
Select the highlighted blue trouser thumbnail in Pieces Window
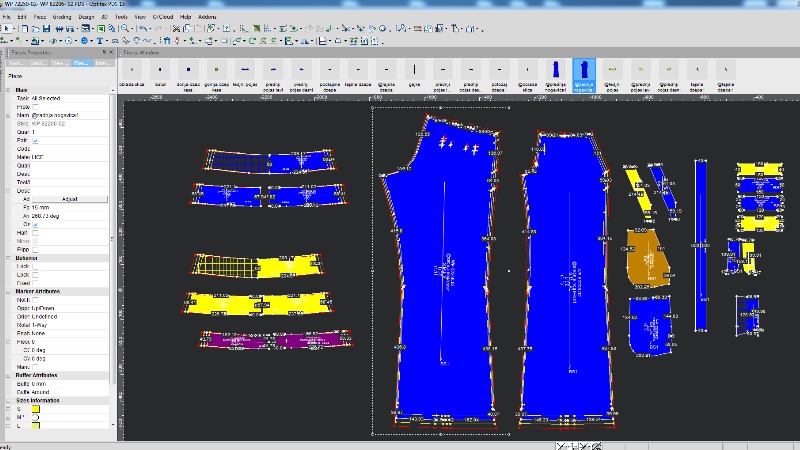[583, 69]
